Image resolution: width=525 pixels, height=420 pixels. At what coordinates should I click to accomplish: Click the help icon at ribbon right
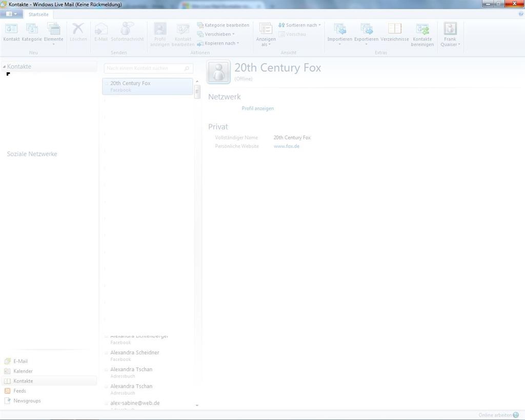point(521,14)
